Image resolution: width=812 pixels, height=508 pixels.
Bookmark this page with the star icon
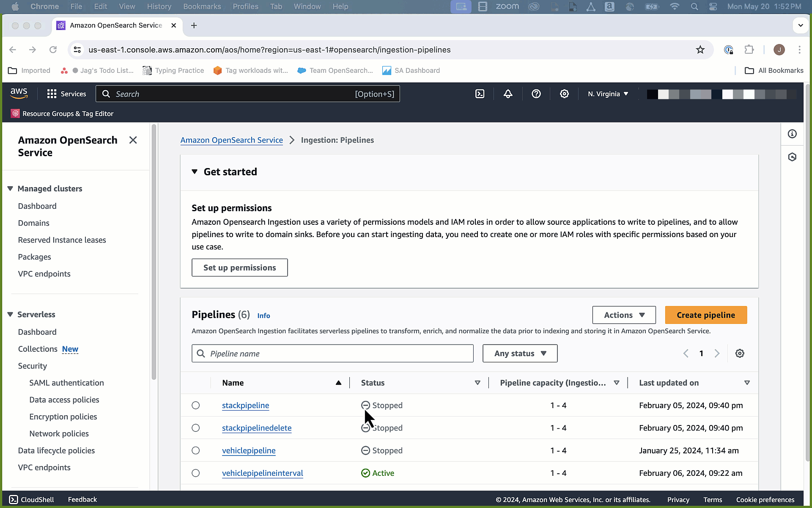pyautogui.click(x=700, y=50)
